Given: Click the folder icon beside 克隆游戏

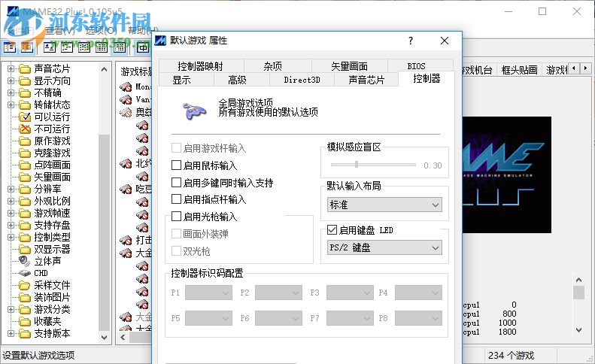Looking at the screenshot, I should coord(25,153).
